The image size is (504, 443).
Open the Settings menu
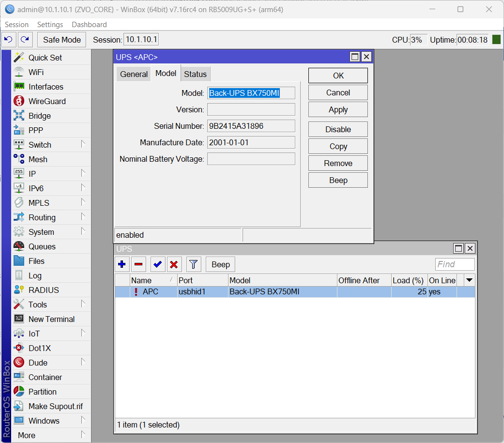(x=50, y=24)
